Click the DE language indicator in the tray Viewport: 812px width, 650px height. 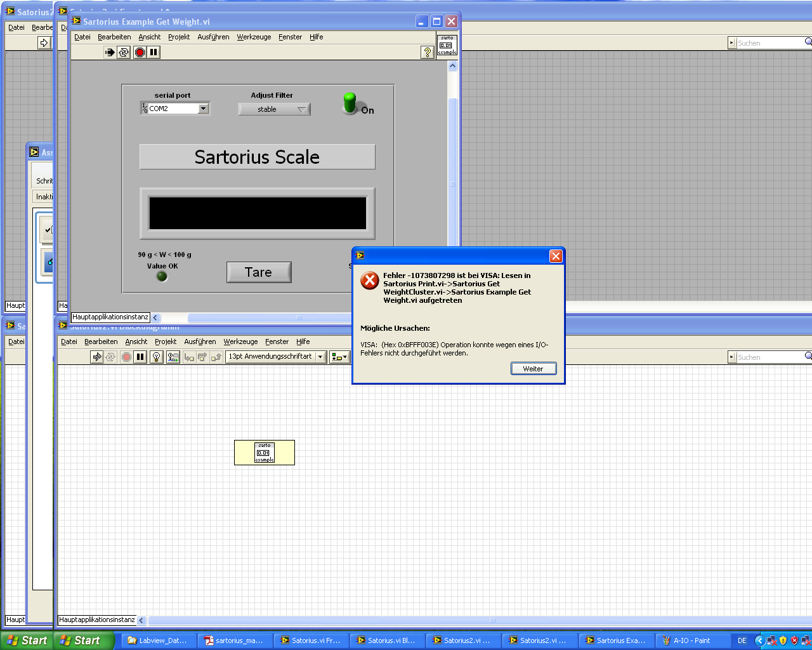pos(742,640)
